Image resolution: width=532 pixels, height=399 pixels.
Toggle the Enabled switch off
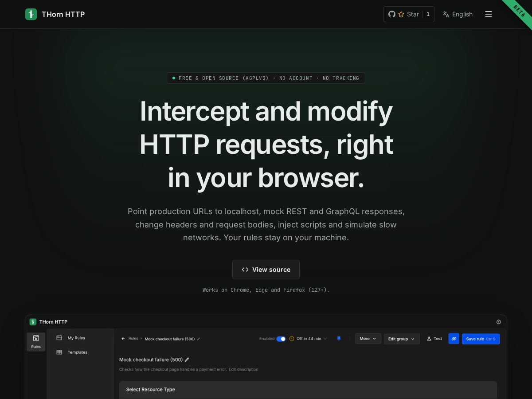click(281, 339)
